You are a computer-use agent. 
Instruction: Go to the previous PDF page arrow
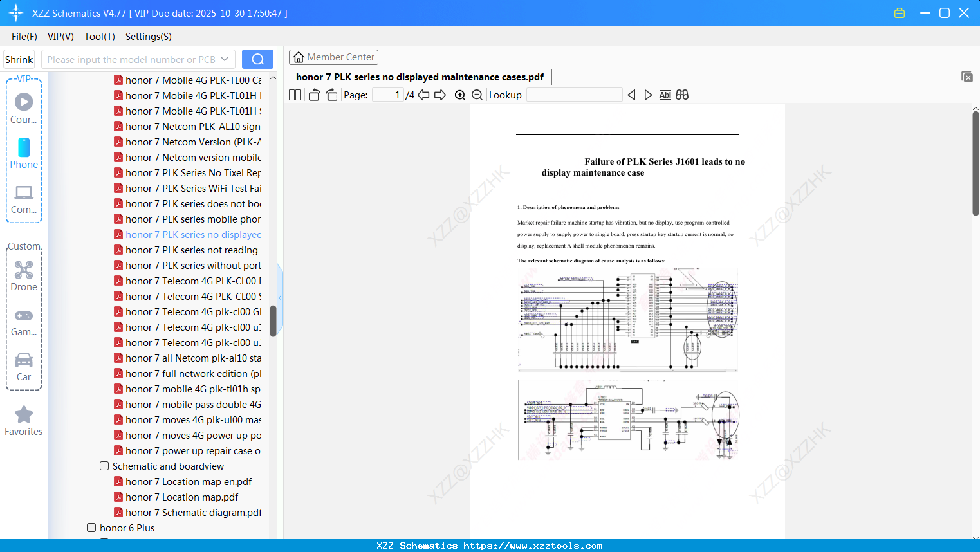pyautogui.click(x=423, y=95)
